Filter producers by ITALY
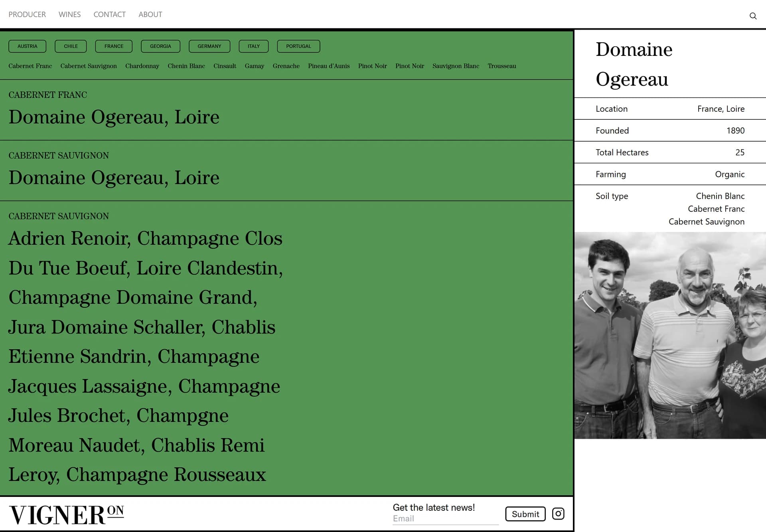766x532 pixels. [x=253, y=46]
